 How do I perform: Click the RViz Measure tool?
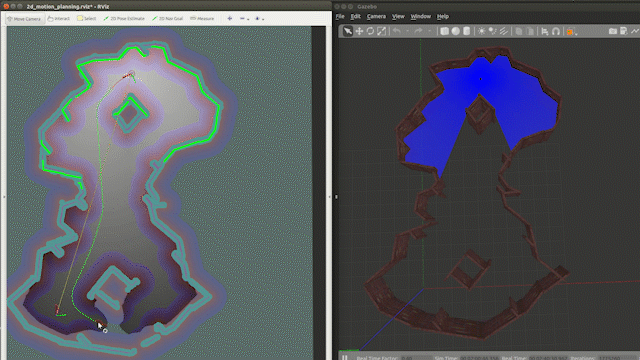point(202,19)
